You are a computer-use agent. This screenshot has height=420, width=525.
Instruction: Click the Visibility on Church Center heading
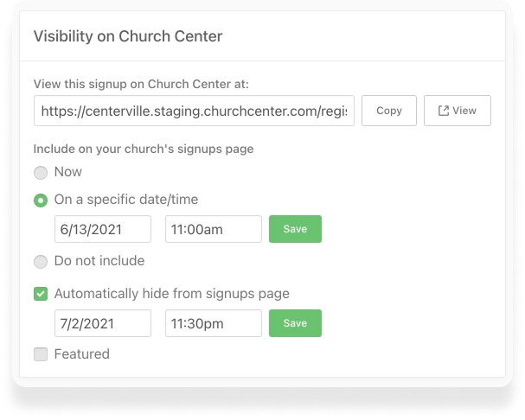pos(128,36)
